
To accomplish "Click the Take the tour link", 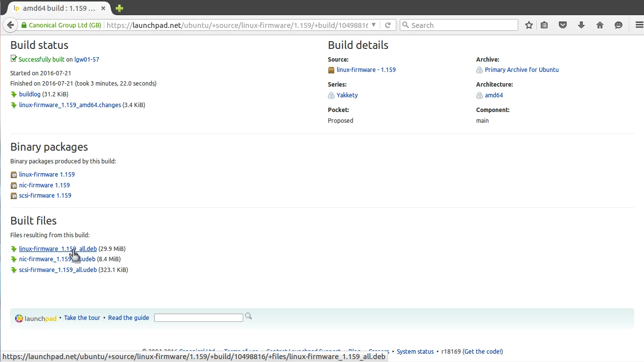I will [x=82, y=318].
